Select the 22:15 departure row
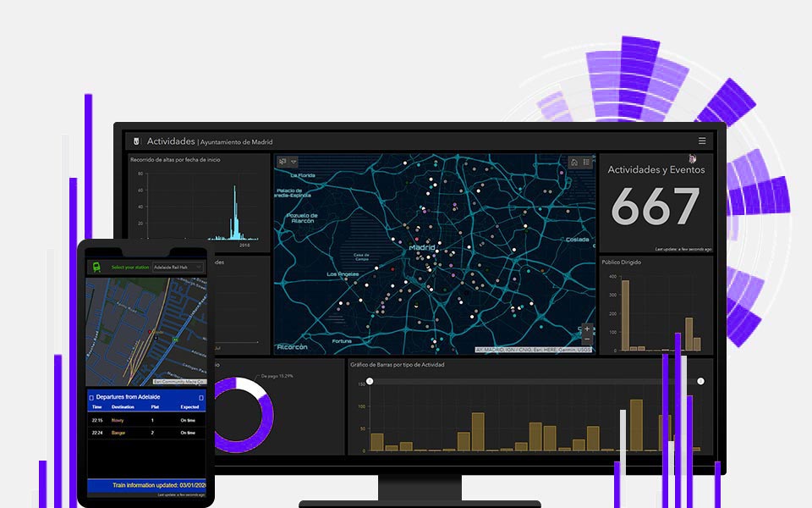812x508 pixels. [146, 421]
